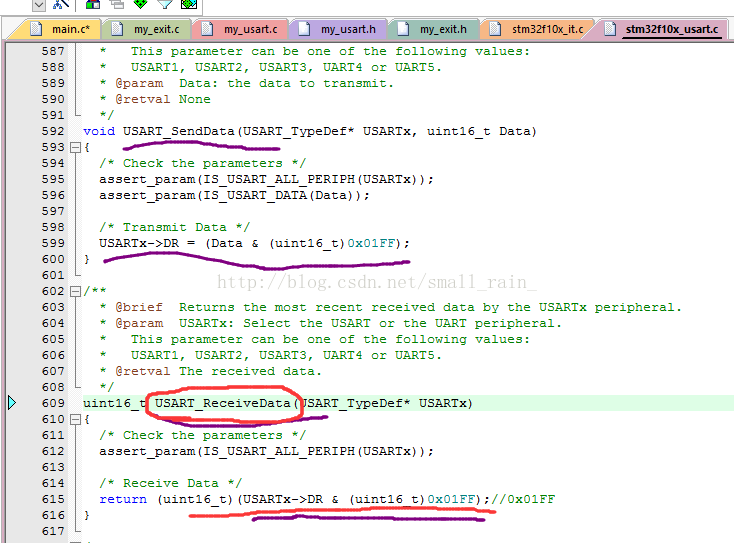The image size is (734, 543).
Task: Click '@param USARTx: Select the USART' comment line 604
Action: click(330, 323)
